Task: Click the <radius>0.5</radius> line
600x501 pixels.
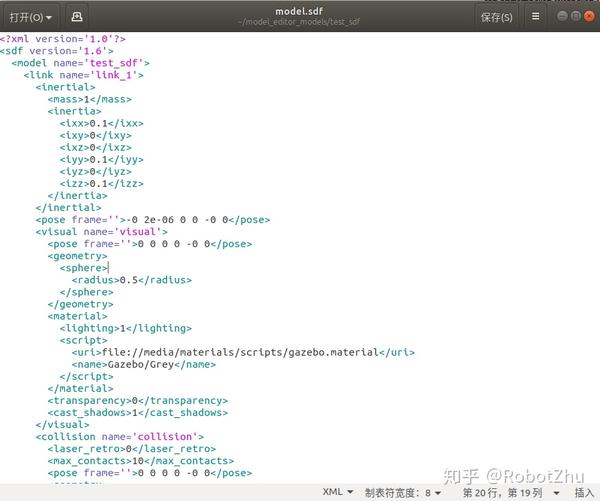Action: point(132,280)
